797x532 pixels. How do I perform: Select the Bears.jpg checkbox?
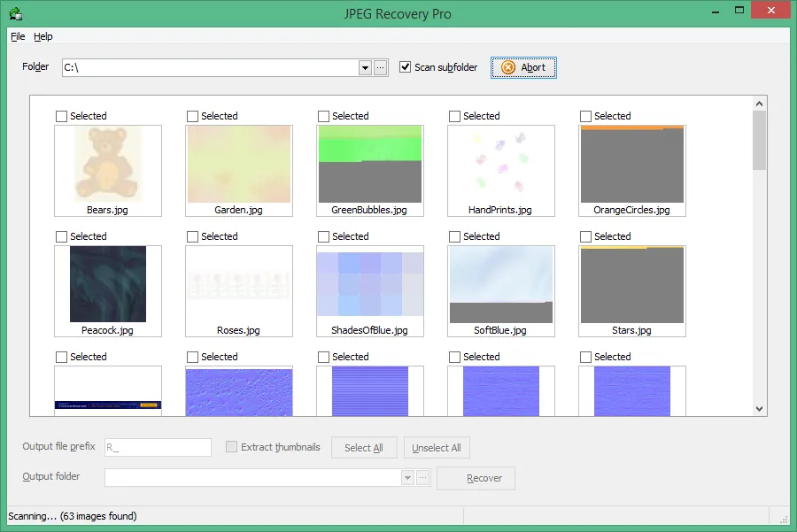(x=61, y=116)
